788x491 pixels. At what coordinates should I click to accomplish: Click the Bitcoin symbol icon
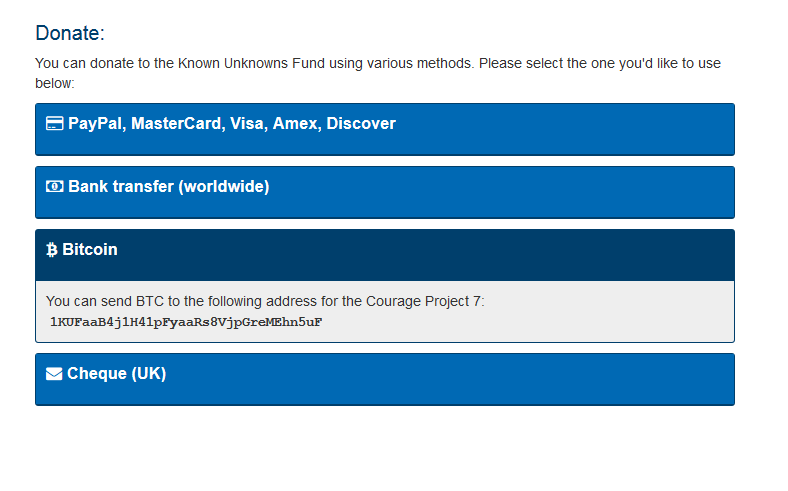52,250
